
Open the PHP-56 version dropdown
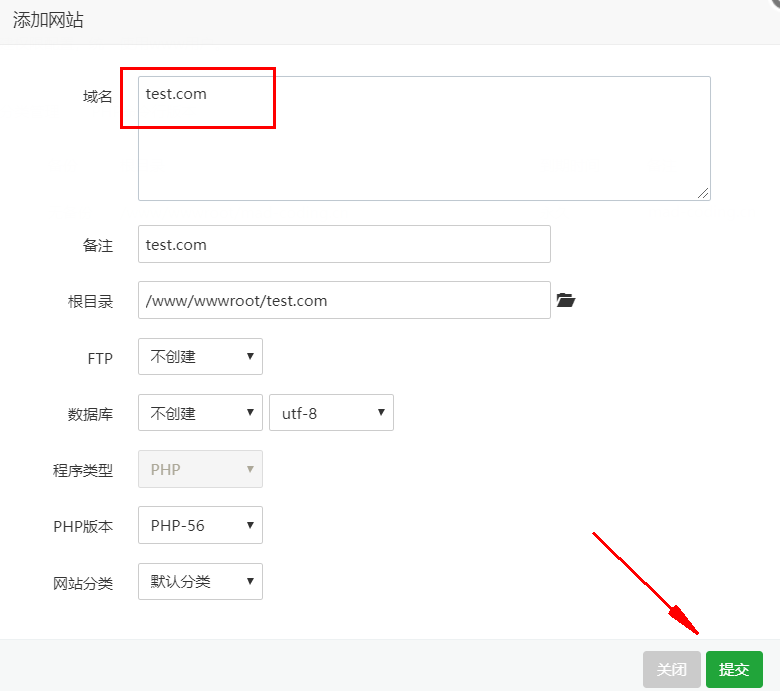pos(200,525)
